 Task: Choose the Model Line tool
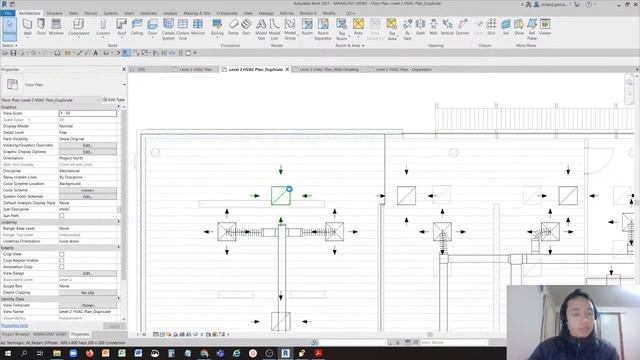coord(274,29)
